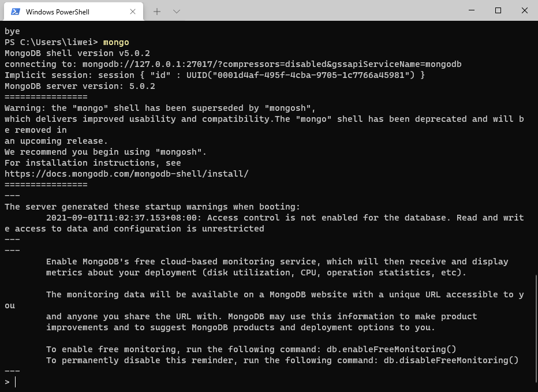The height and width of the screenshot is (392, 538).
Task: Click the PowerShell icon on the tab
Action: (16, 12)
